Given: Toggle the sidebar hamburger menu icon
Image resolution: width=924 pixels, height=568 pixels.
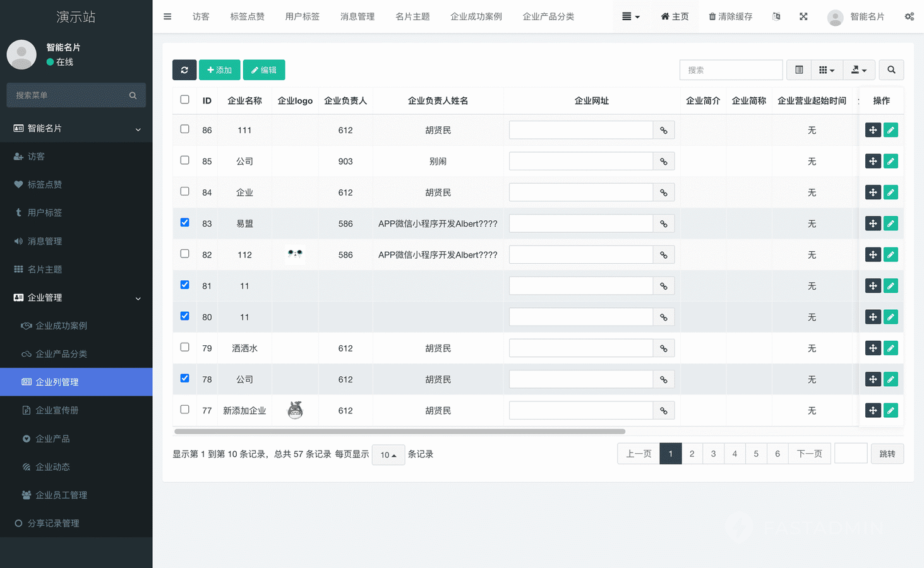Looking at the screenshot, I should tap(167, 16).
